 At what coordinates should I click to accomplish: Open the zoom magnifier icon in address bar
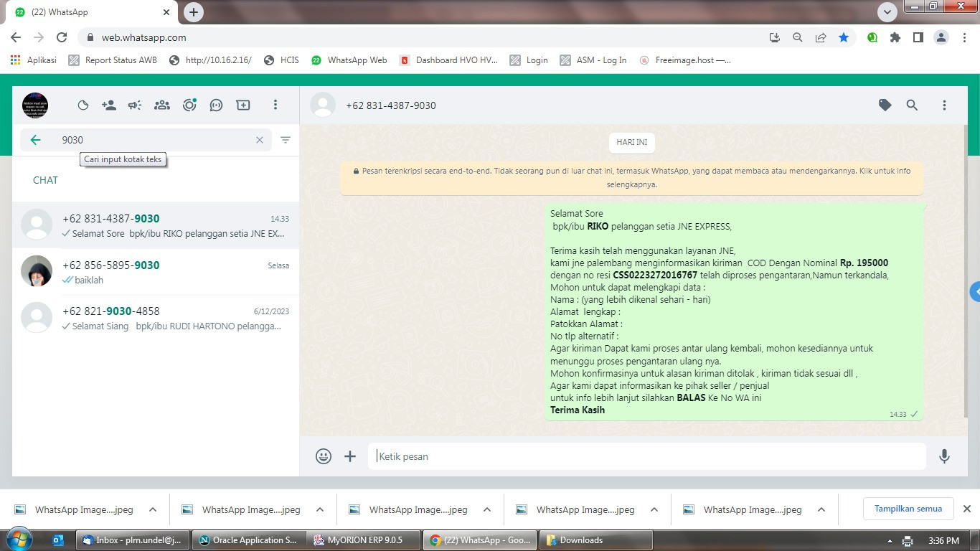pyautogui.click(x=798, y=37)
